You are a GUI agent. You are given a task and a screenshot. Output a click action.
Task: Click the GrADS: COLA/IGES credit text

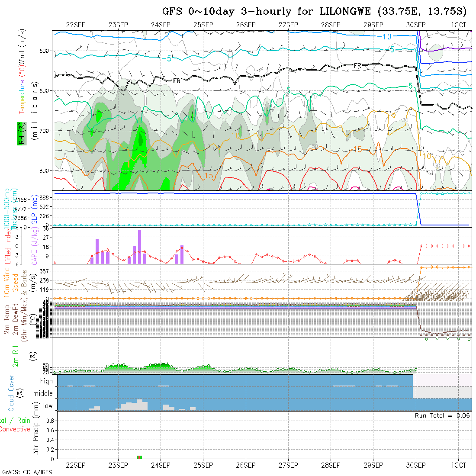click(27, 472)
